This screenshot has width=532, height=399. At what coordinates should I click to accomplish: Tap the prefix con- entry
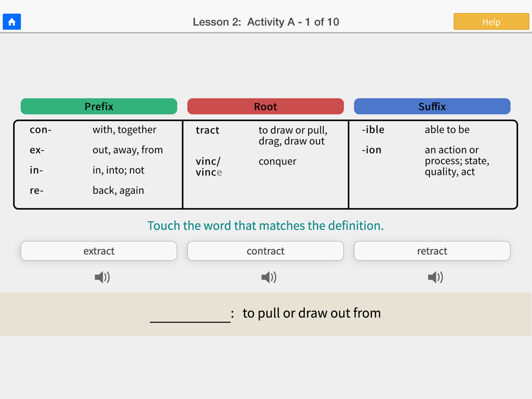point(40,130)
